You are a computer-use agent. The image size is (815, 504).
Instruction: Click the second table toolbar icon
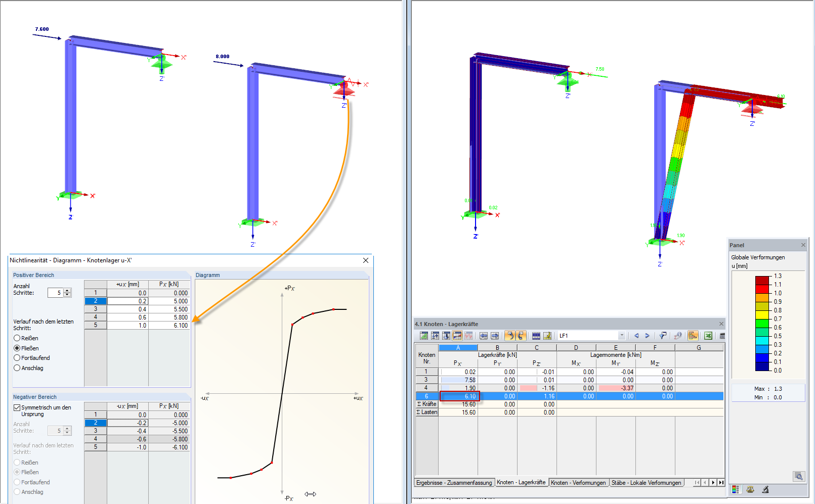[x=435, y=336]
